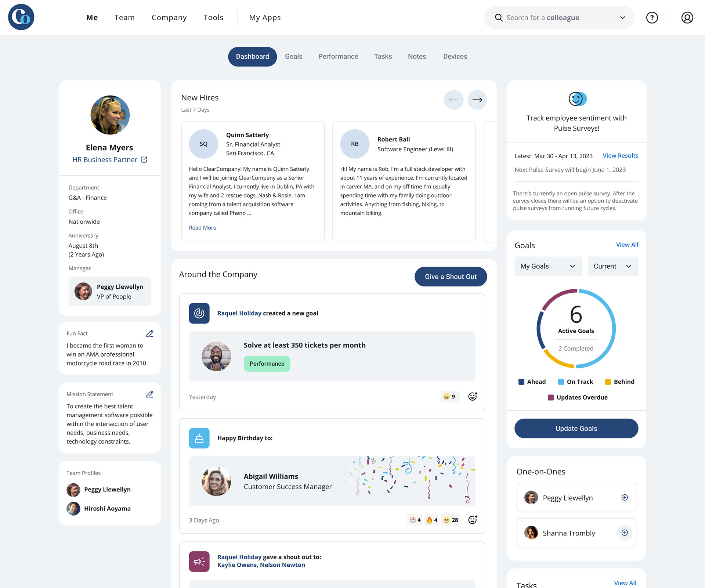Open the View Results link
The image size is (705, 588).
click(x=620, y=156)
